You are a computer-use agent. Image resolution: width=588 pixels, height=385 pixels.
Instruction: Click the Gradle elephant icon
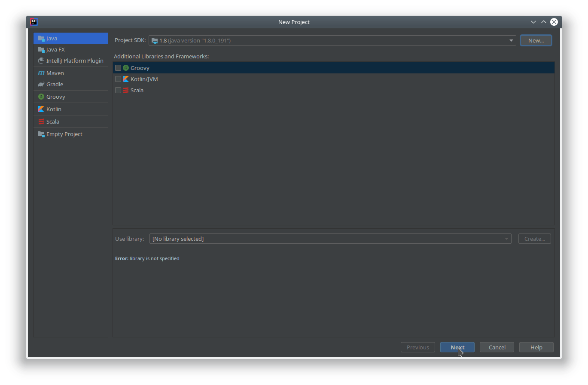click(41, 84)
